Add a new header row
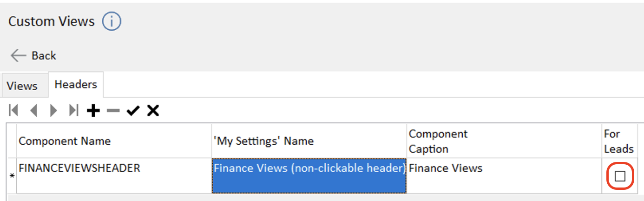 (x=93, y=110)
